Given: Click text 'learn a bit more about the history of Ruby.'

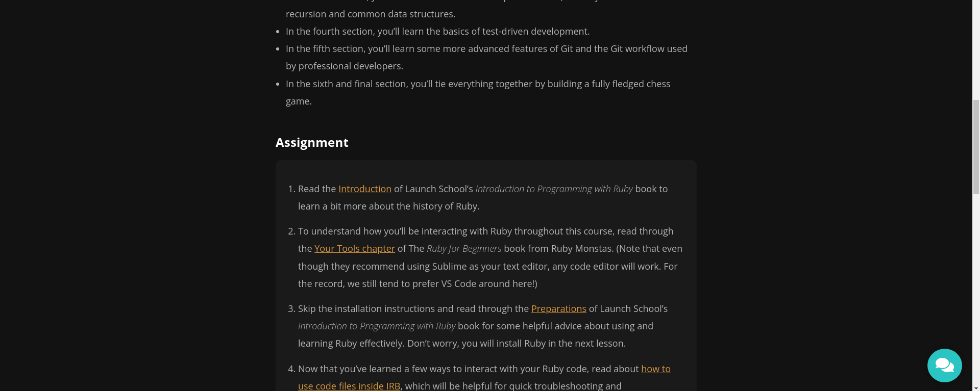Looking at the screenshot, I should point(388,206).
